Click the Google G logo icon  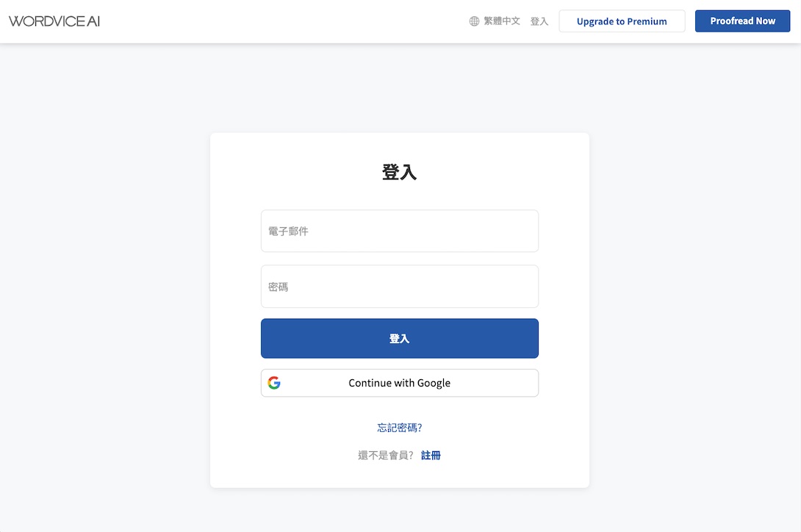(274, 383)
